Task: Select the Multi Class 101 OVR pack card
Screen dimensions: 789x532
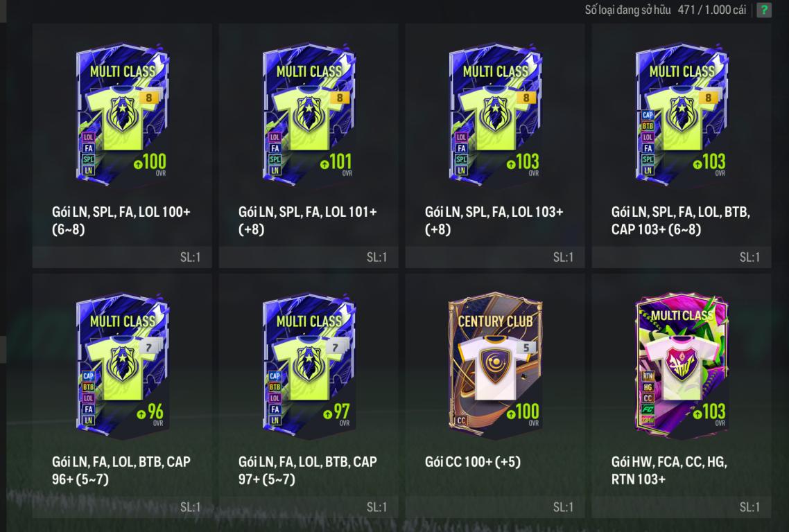Action: [309, 115]
